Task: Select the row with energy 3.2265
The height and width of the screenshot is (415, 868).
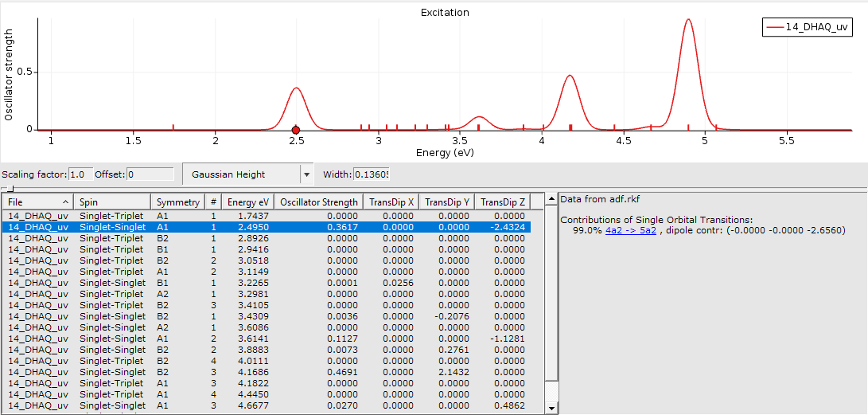Action: (x=267, y=283)
